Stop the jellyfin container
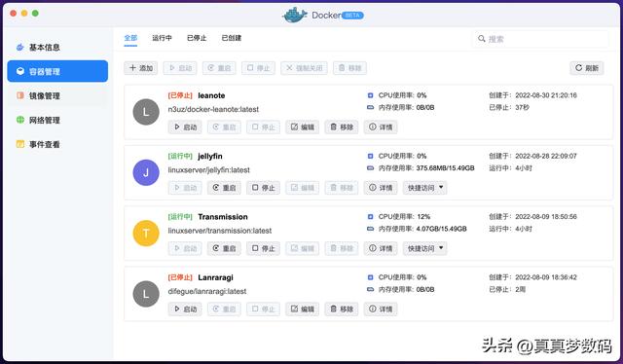Screen dimensions: 623x364 pos(263,188)
